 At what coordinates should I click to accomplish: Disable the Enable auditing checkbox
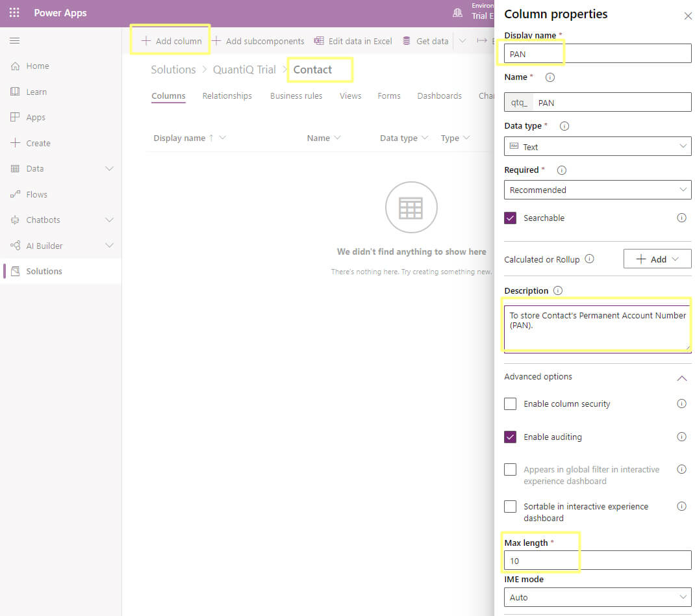click(510, 437)
